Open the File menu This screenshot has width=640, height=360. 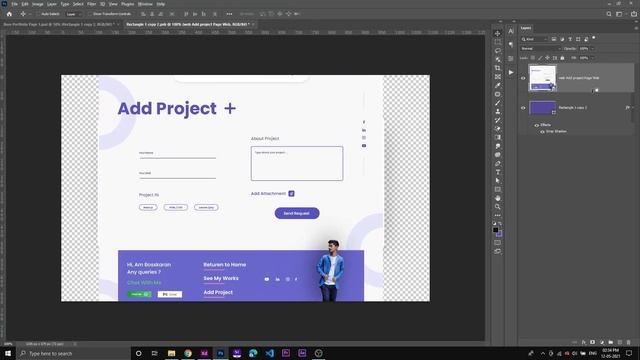pyautogui.click(x=14, y=4)
